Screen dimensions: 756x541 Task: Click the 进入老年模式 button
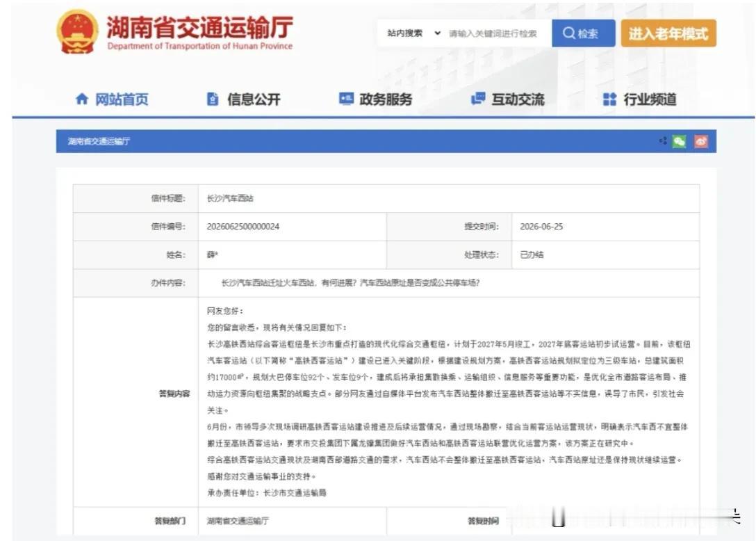[x=668, y=33]
